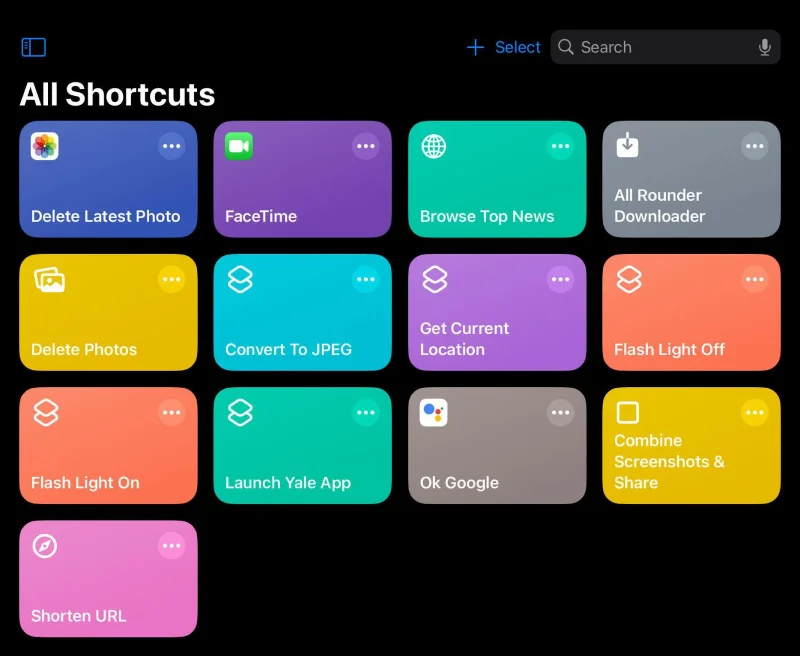Viewport: 800px width, 656px height.
Task: Run the Flash Light On shortcut by its name
Action: coord(85,483)
